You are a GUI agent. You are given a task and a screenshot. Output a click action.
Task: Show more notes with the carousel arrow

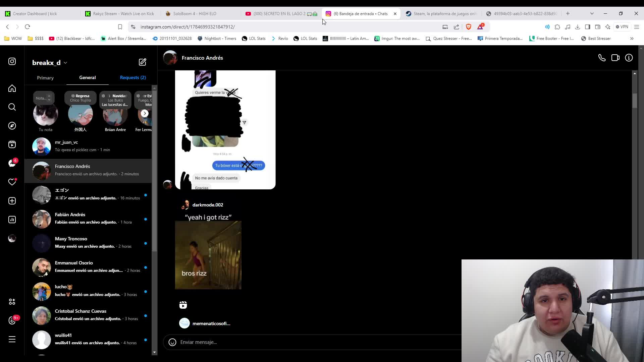145,113
